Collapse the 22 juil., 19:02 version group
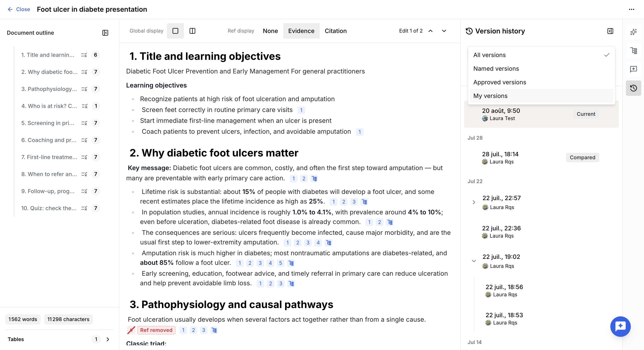Screen dimensions: 644x350 point(474,261)
